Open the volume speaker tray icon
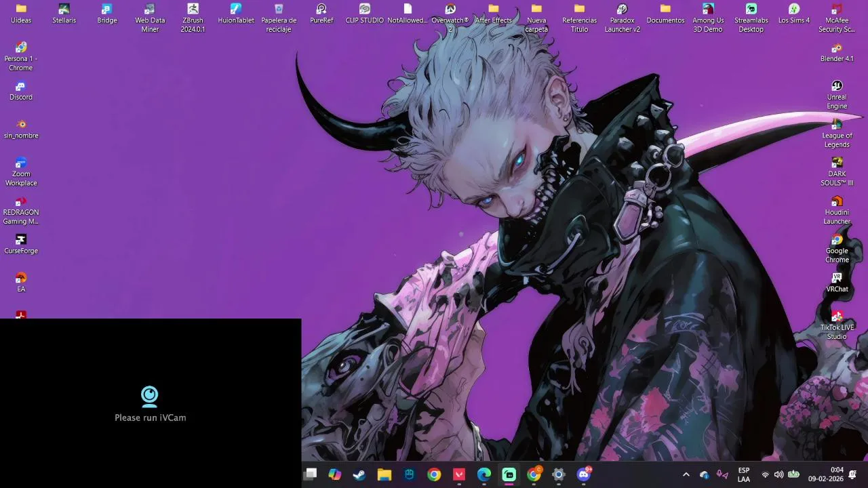Viewport: 868px width, 488px height. pos(778,474)
